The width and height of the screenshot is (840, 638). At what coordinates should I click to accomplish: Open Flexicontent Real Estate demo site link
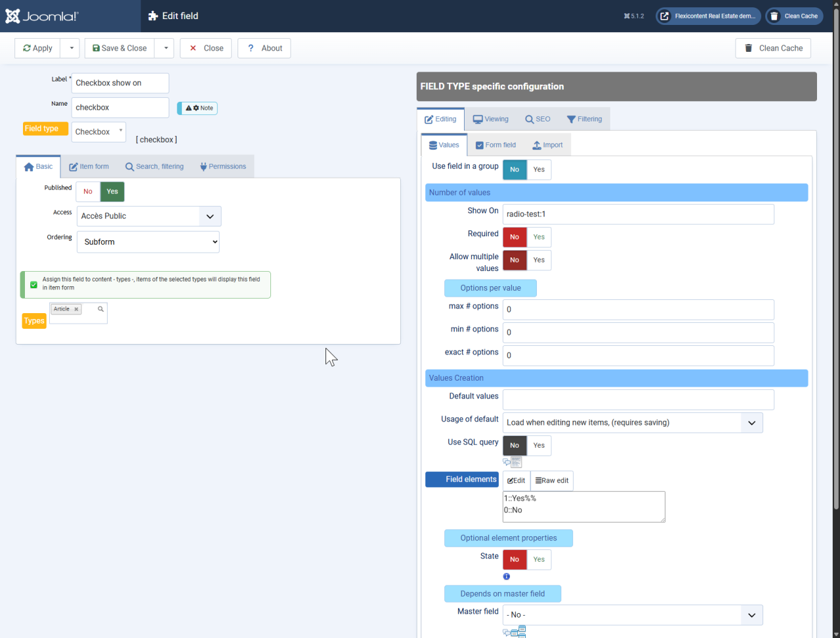point(708,16)
